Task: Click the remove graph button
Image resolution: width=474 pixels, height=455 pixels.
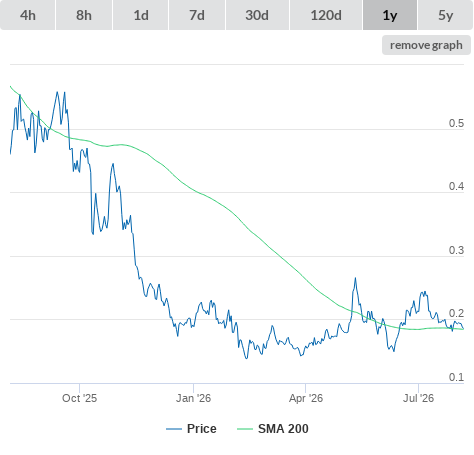Action: [426, 45]
